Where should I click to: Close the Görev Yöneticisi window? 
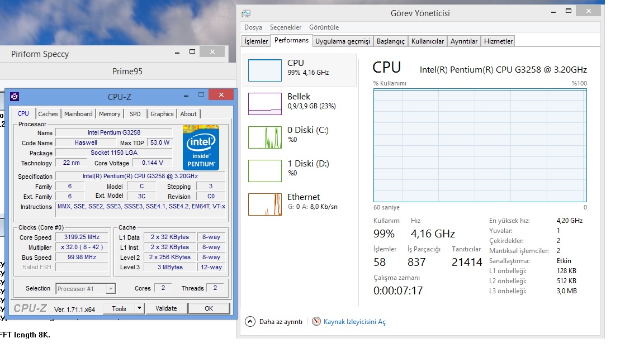[x=589, y=11]
